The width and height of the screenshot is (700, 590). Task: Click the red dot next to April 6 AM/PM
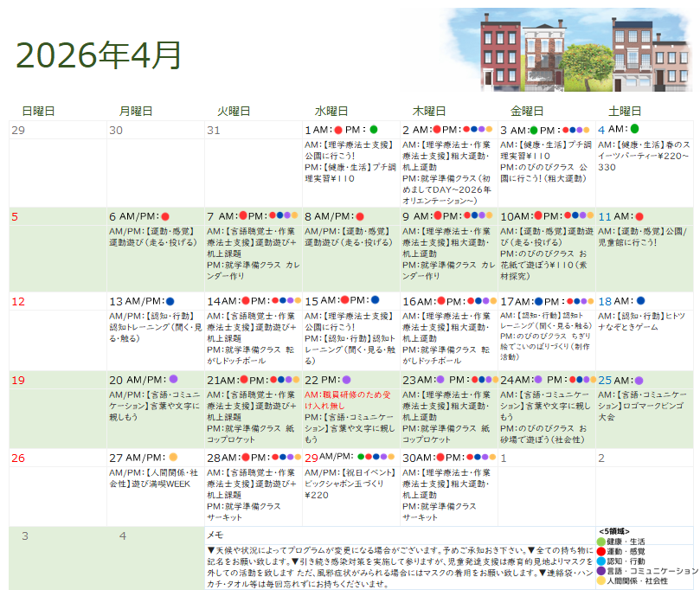165,217
